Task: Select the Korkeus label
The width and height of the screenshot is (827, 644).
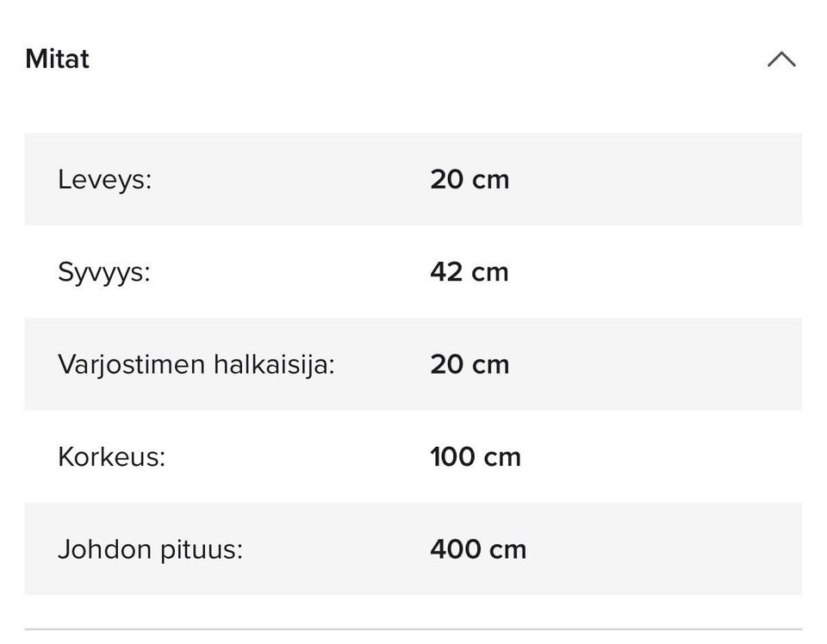Action: pos(111,456)
